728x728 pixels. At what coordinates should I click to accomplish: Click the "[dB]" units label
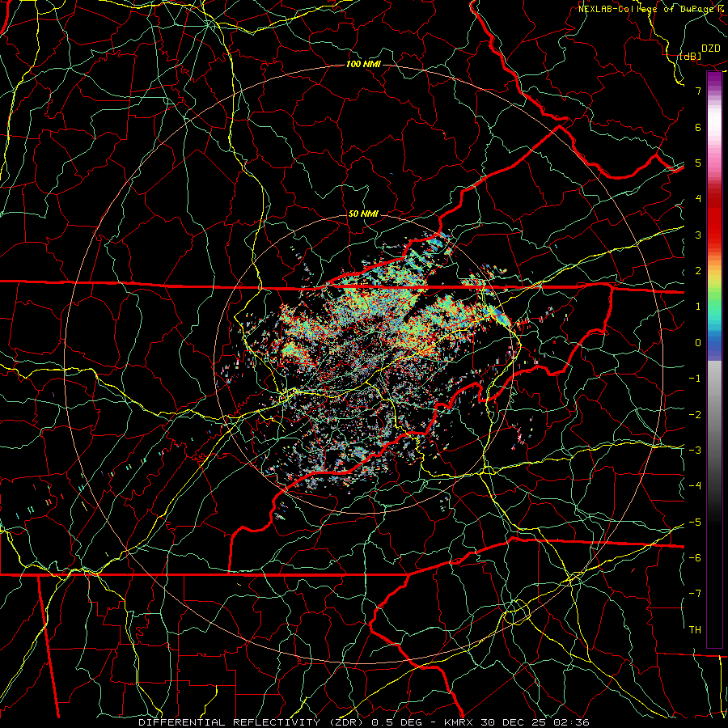pos(691,56)
